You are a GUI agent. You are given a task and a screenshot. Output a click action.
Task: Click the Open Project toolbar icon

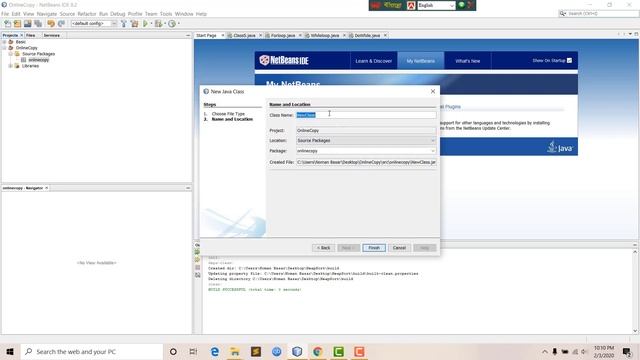(x=27, y=24)
